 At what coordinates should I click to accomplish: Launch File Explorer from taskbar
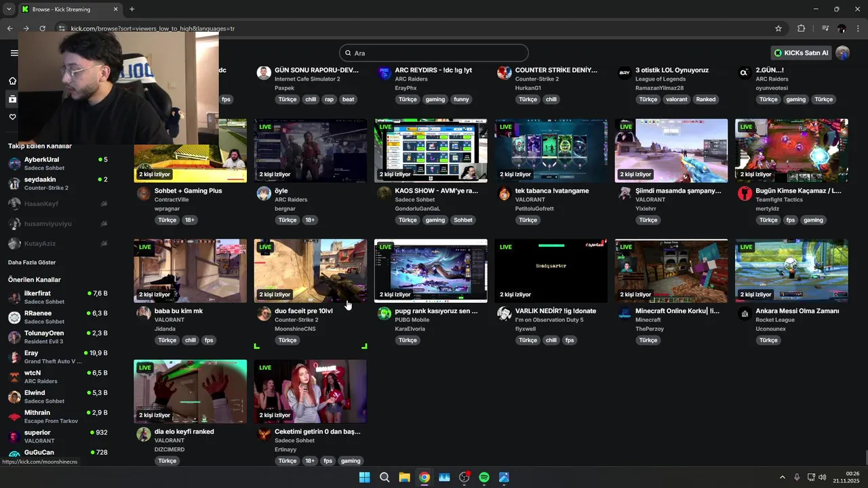point(404,477)
